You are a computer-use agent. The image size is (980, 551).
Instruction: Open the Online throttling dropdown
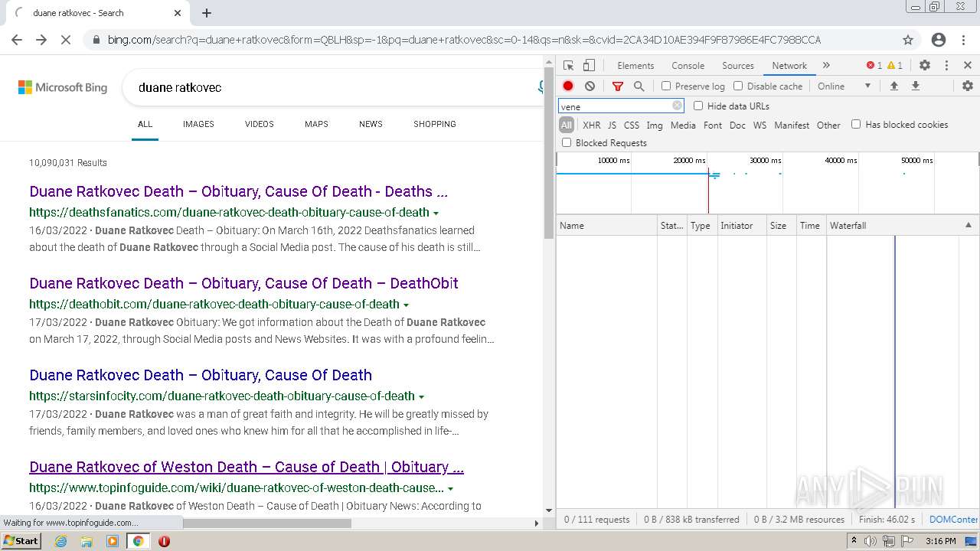[x=844, y=86]
